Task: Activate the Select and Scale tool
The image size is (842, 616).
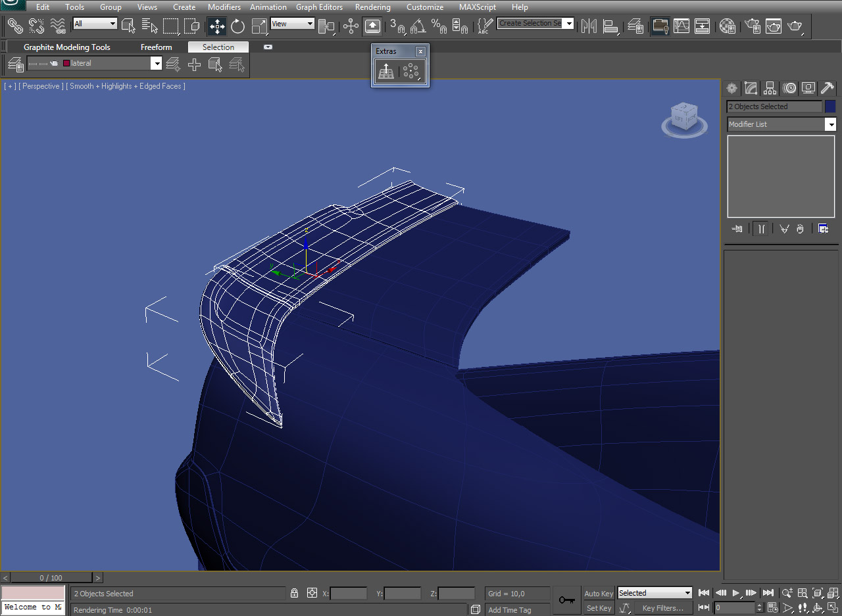Action: [x=259, y=26]
